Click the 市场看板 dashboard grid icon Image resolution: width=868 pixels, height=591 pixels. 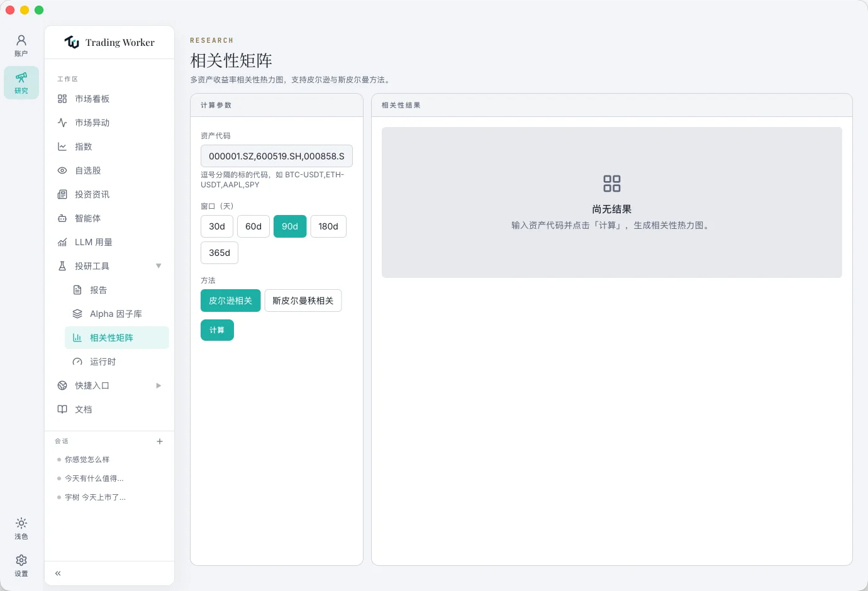coord(62,99)
